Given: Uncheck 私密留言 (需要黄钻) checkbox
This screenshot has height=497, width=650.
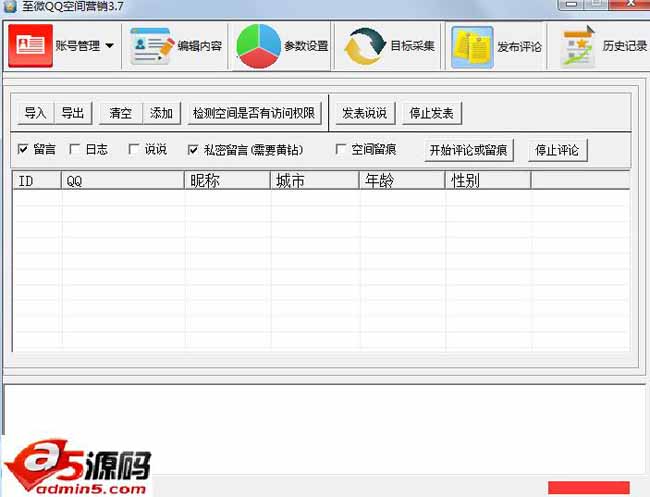Looking at the screenshot, I should coord(193,150).
